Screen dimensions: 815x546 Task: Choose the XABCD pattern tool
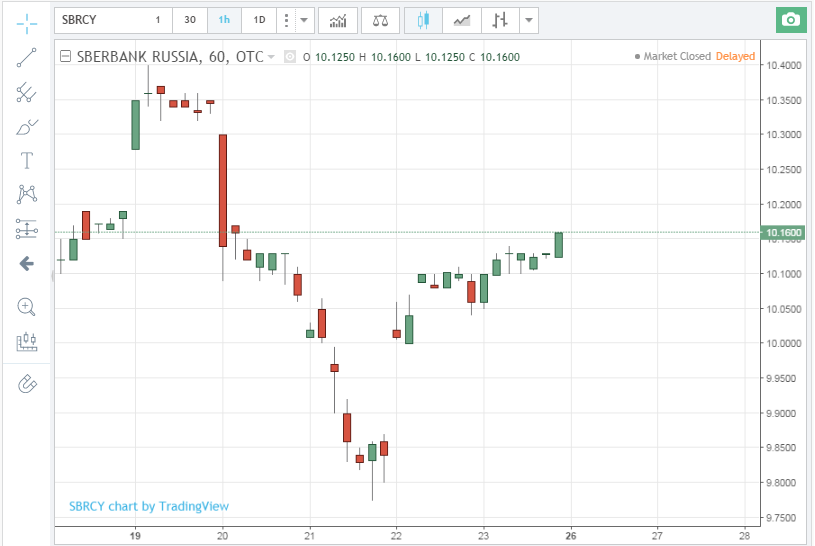(27, 194)
